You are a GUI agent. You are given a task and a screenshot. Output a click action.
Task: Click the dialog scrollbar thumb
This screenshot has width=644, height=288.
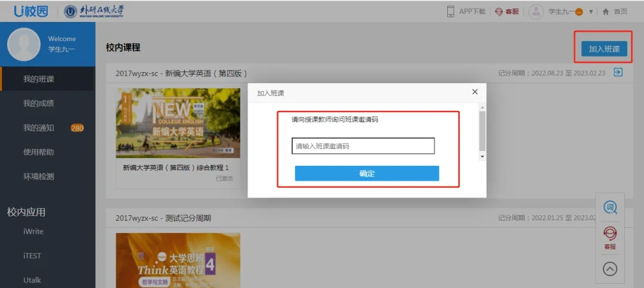(482, 131)
